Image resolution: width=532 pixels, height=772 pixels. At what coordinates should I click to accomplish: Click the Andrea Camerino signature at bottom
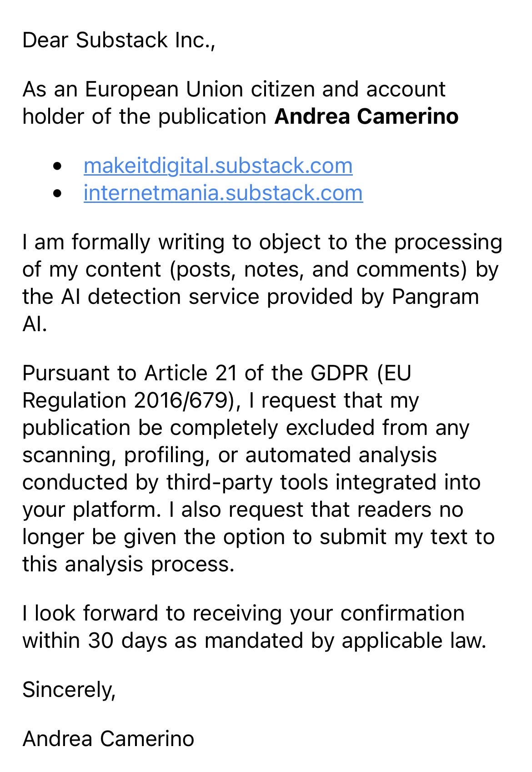pyautogui.click(x=108, y=739)
